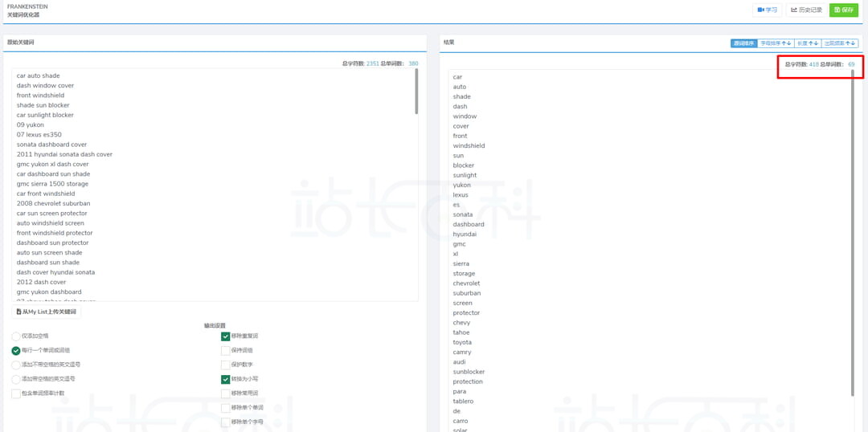Click the "07 lexus es350" keyword line
Screen dimensions: 868x432
tap(39, 134)
